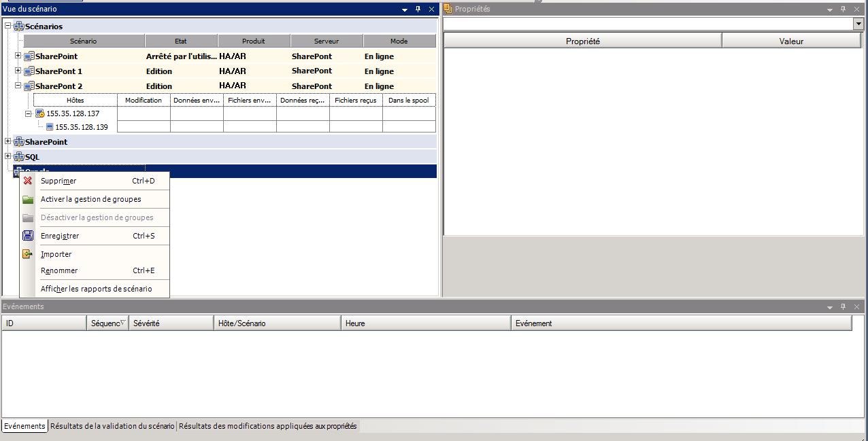Choose Importer from the context menu
This screenshot has height=441, width=868.
pyautogui.click(x=95, y=254)
